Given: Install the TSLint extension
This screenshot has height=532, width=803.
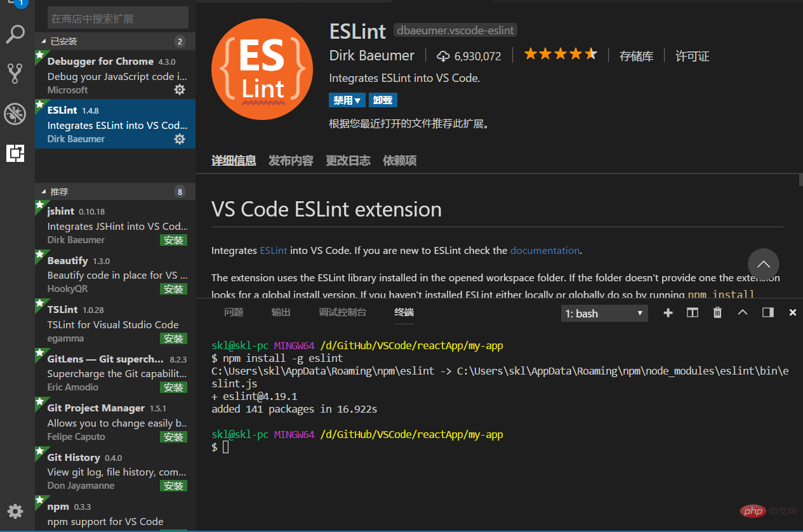Looking at the screenshot, I should 173,338.
